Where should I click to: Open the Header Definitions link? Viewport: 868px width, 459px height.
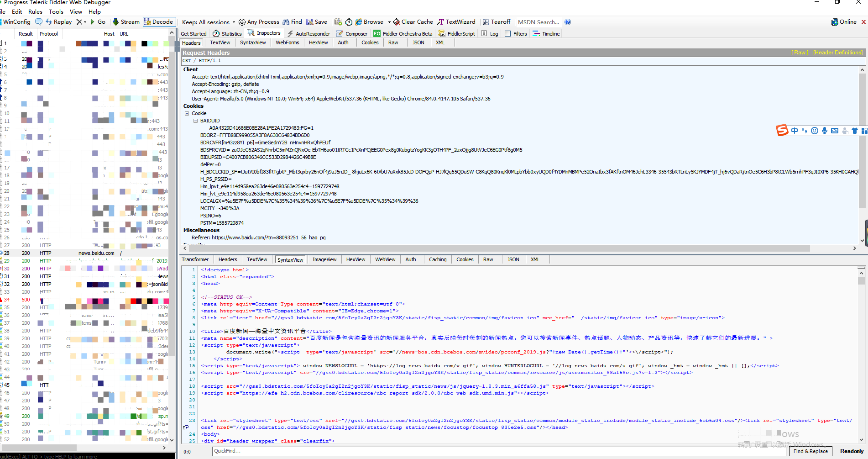(838, 53)
